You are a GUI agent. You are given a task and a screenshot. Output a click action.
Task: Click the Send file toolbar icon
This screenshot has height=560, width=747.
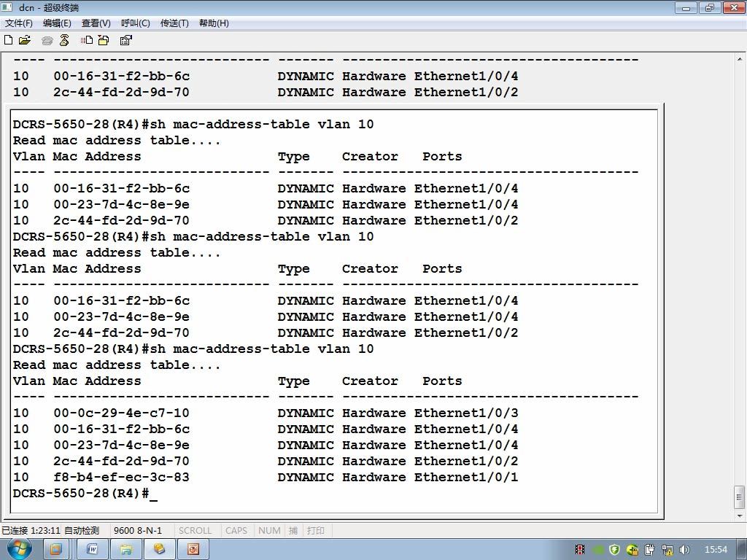pos(87,41)
